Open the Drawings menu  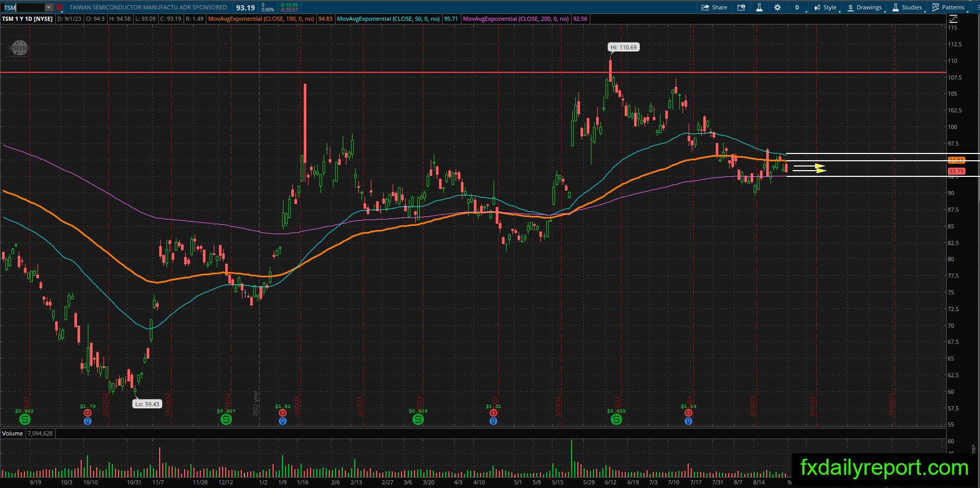tap(865, 7)
